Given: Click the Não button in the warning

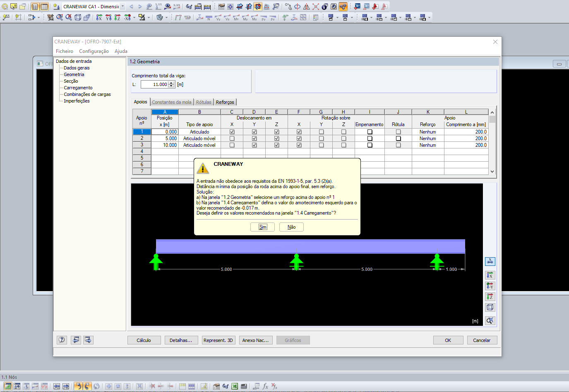Looking at the screenshot, I should point(292,227).
